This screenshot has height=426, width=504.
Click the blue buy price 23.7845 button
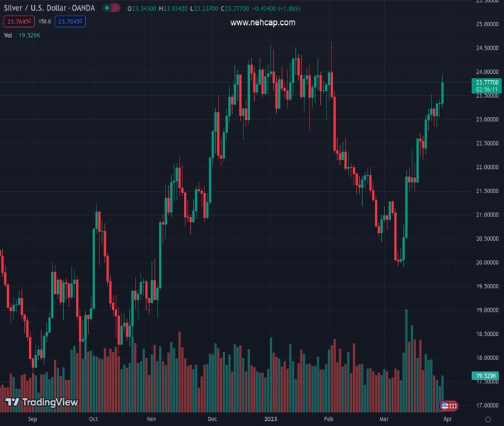[71, 22]
